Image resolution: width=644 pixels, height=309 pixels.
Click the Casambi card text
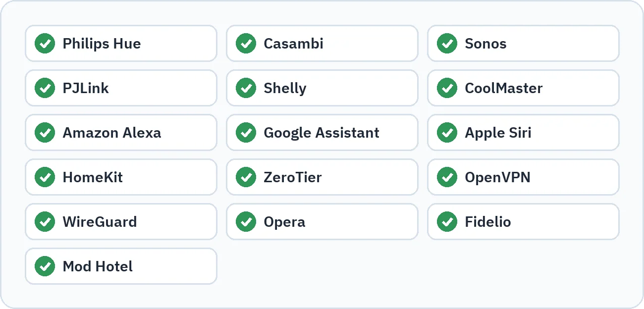[x=293, y=44]
